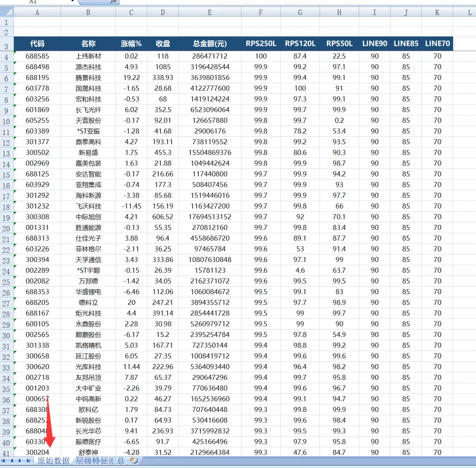Select the stock code cell 603929
This screenshot has height=468, width=476.
tap(37, 185)
